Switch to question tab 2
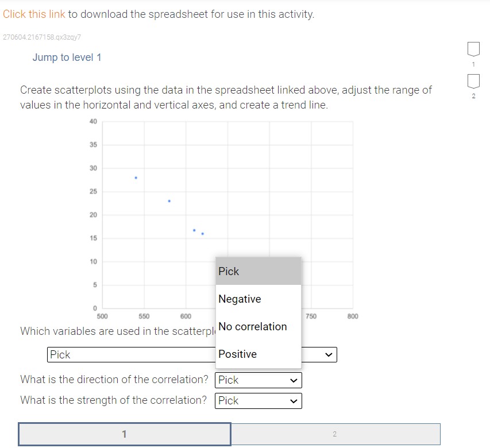The height and width of the screenshot is (448, 490). (335, 434)
